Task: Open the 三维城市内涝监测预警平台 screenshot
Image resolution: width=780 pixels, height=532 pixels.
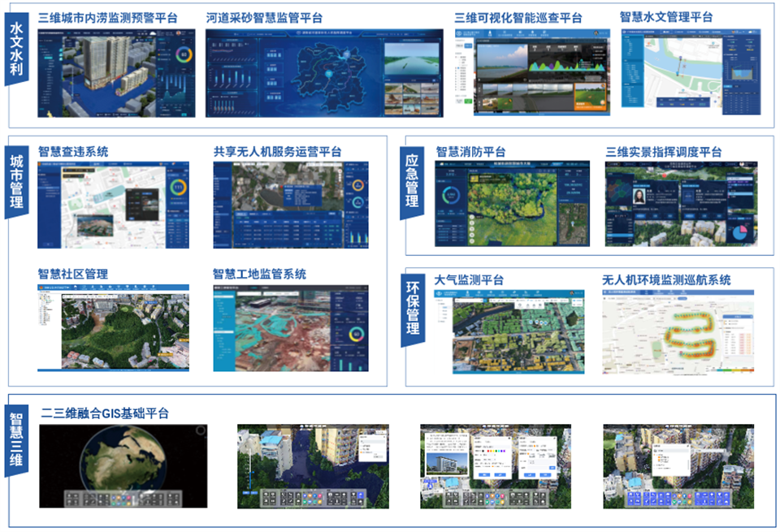Action: 116,72
